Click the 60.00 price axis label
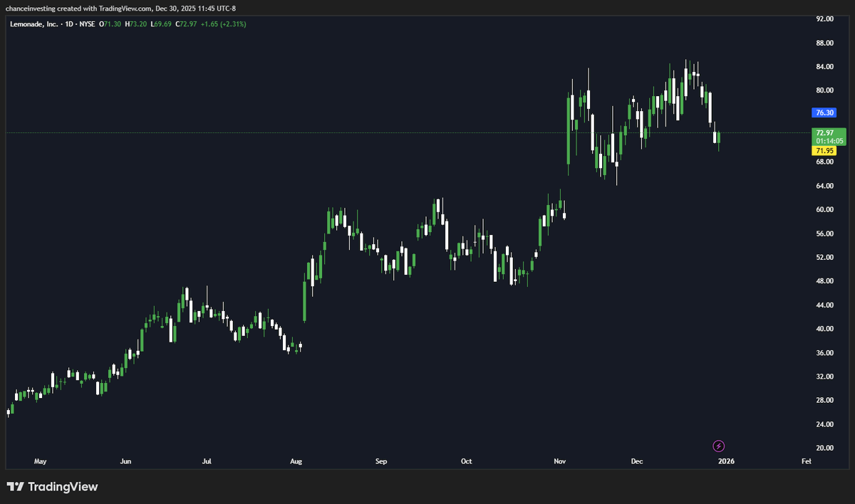 tap(825, 210)
